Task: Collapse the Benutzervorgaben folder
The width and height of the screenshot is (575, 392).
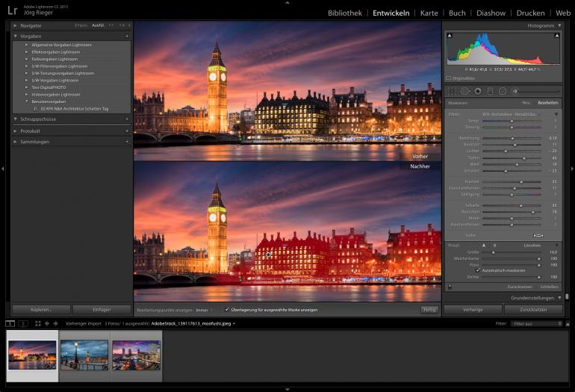Action: coord(26,102)
